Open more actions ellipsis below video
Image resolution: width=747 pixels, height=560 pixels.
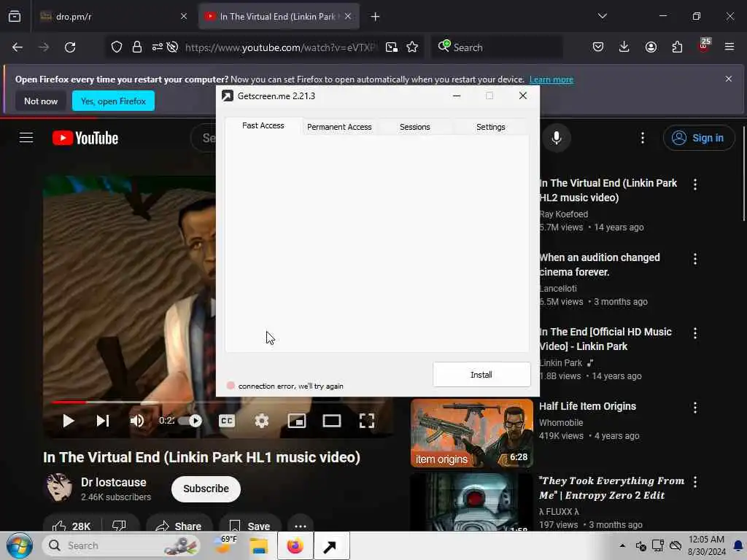(300, 526)
